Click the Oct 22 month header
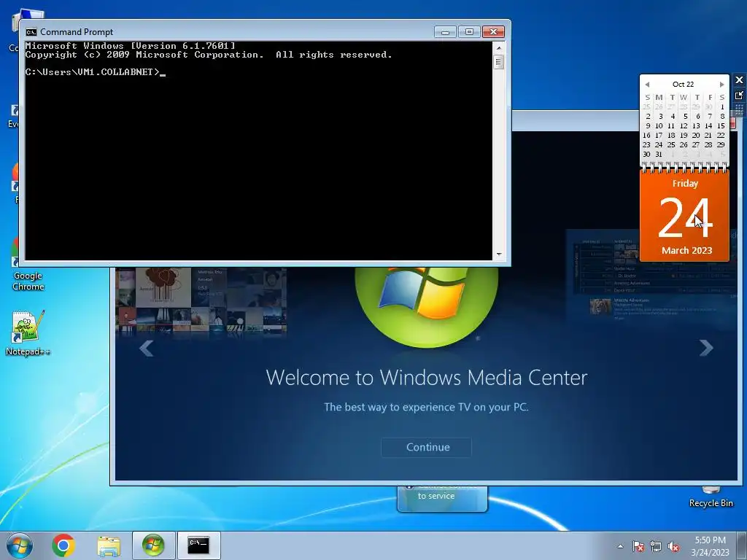 683,85
